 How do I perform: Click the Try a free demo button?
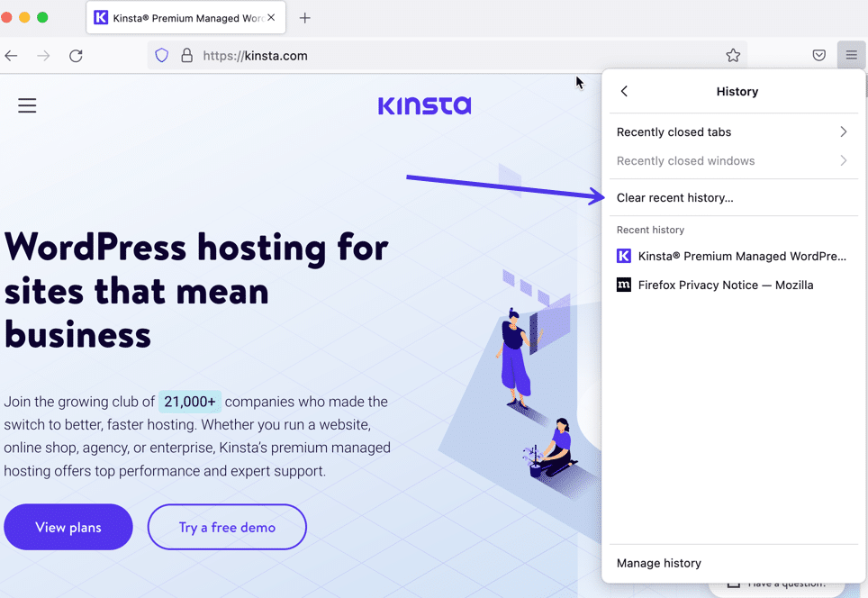pyautogui.click(x=227, y=528)
